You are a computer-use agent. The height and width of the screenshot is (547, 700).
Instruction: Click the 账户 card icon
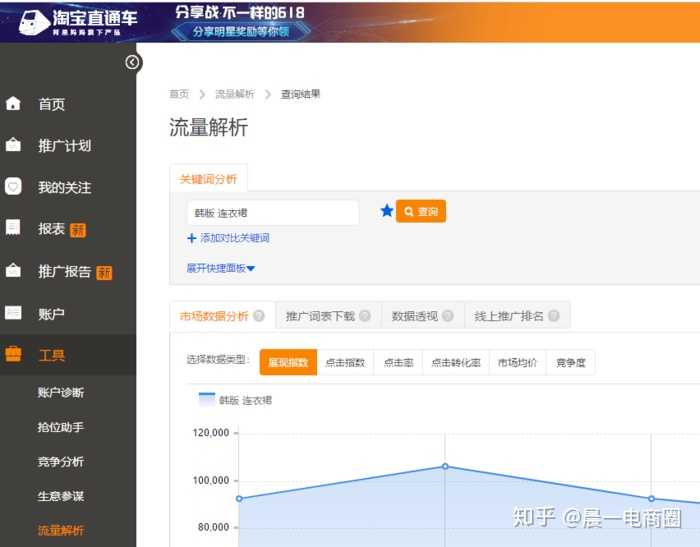tap(13, 313)
